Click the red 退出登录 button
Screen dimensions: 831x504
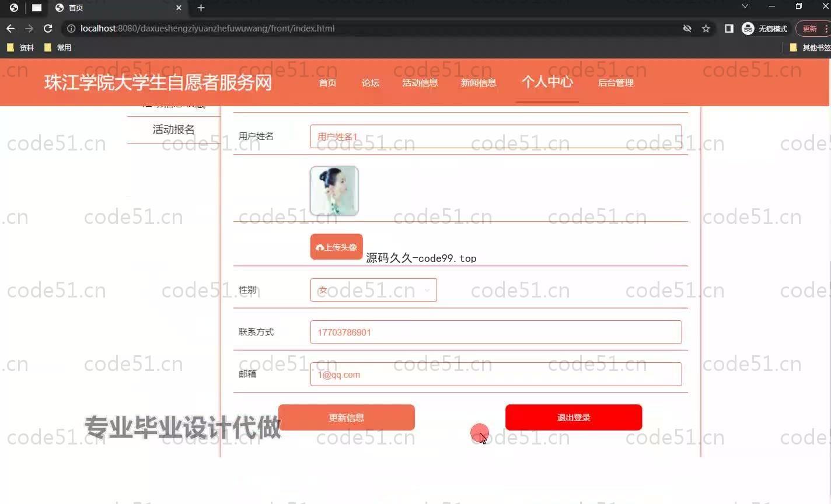573,418
